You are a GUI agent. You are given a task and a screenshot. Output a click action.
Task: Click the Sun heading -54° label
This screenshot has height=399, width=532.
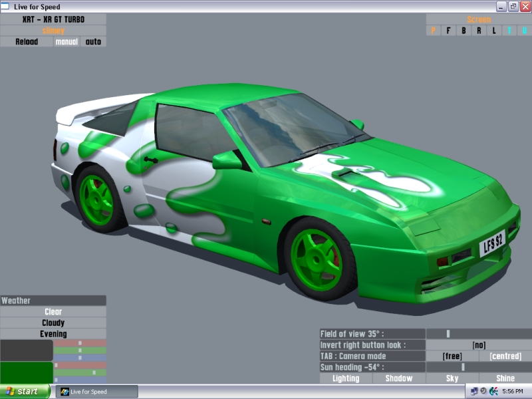coord(372,367)
